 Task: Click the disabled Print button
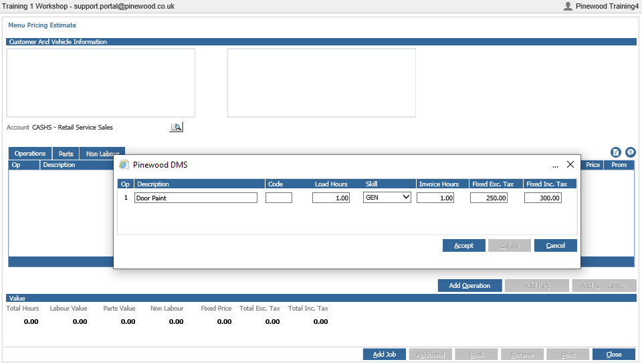coord(568,355)
